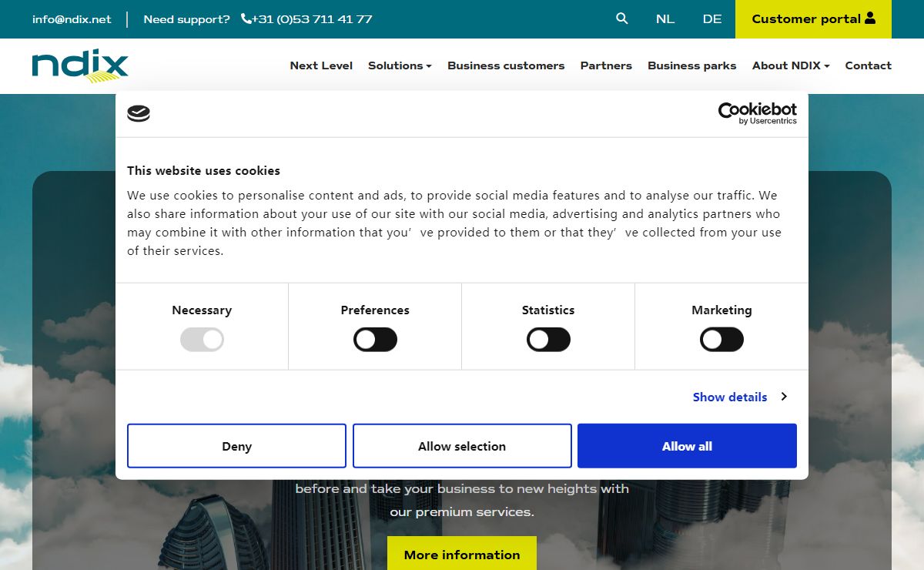The width and height of the screenshot is (924, 570).
Task: Click the phone handset icon
Action: click(x=246, y=18)
